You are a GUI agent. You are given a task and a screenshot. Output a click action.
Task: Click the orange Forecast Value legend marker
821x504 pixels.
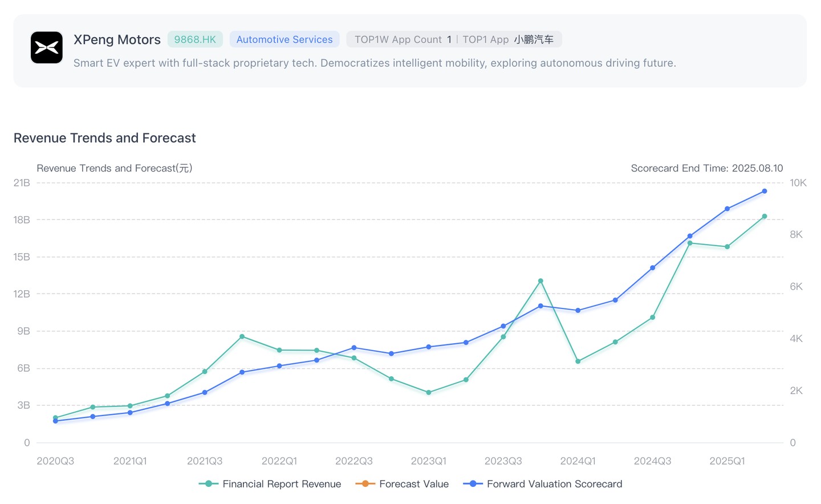(x=365, y=484)
